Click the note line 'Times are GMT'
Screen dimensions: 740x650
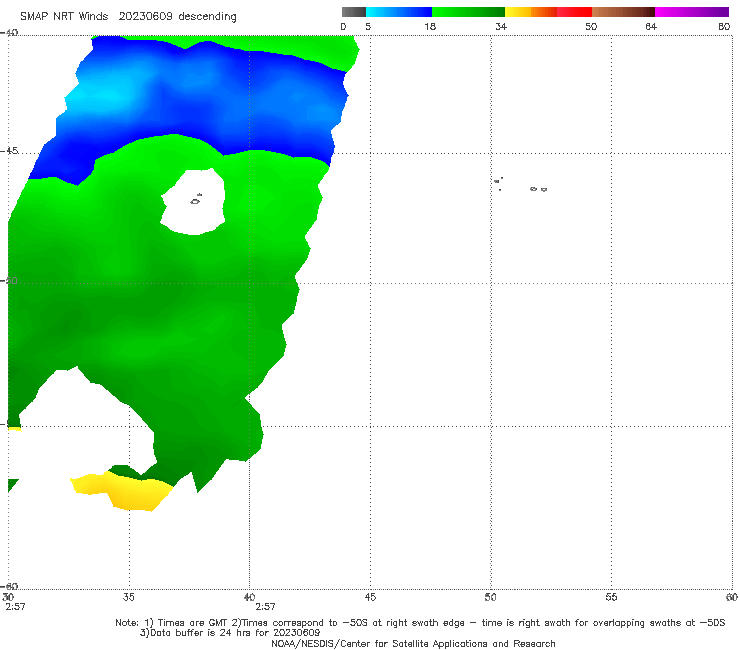(x=192, y=623)
